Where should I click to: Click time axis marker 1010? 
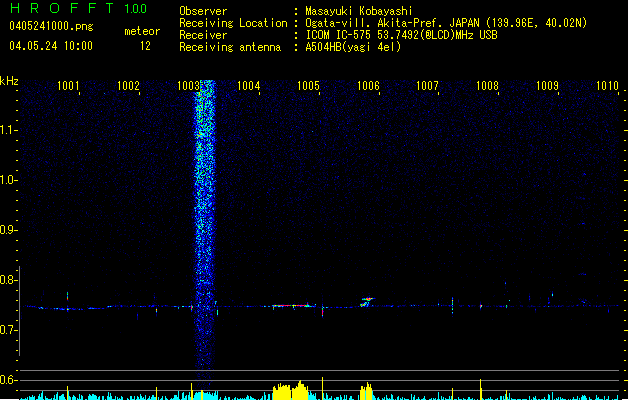coord(607,86)
